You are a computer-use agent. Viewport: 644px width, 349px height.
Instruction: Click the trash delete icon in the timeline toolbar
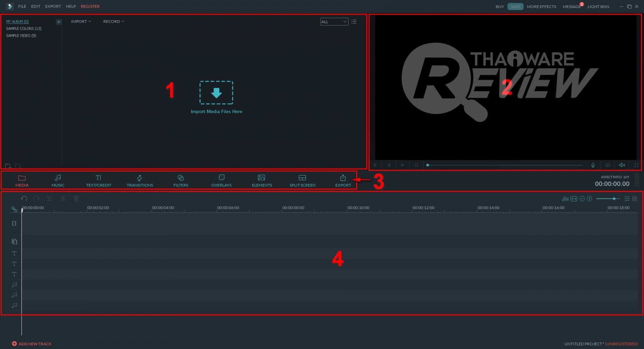(76, 198)
